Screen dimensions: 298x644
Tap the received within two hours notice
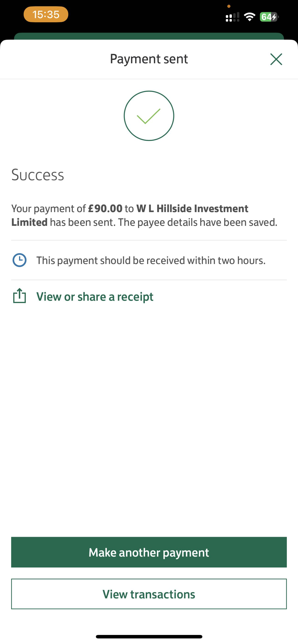coord(151,260)
